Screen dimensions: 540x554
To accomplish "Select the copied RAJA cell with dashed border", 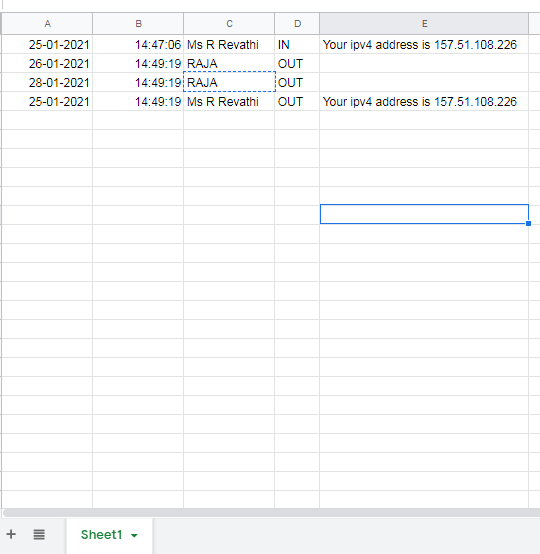I will (x=229, y=82).
